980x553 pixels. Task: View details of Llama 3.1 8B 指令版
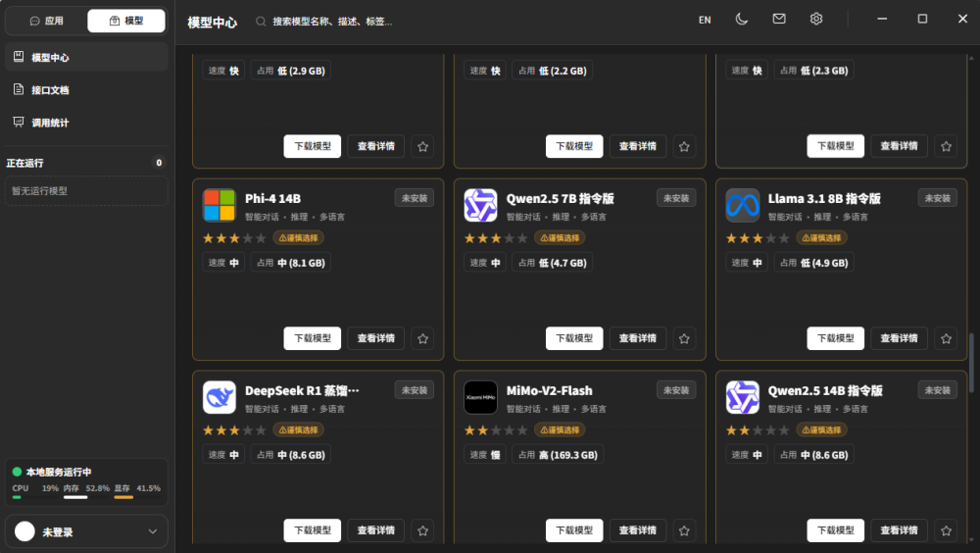[x=899, y=338]
